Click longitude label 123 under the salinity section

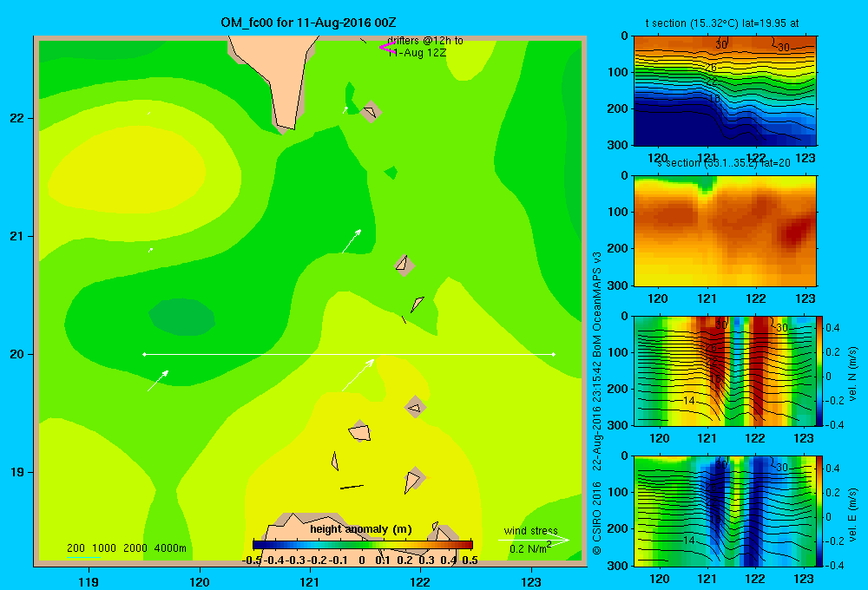point(805,298)
